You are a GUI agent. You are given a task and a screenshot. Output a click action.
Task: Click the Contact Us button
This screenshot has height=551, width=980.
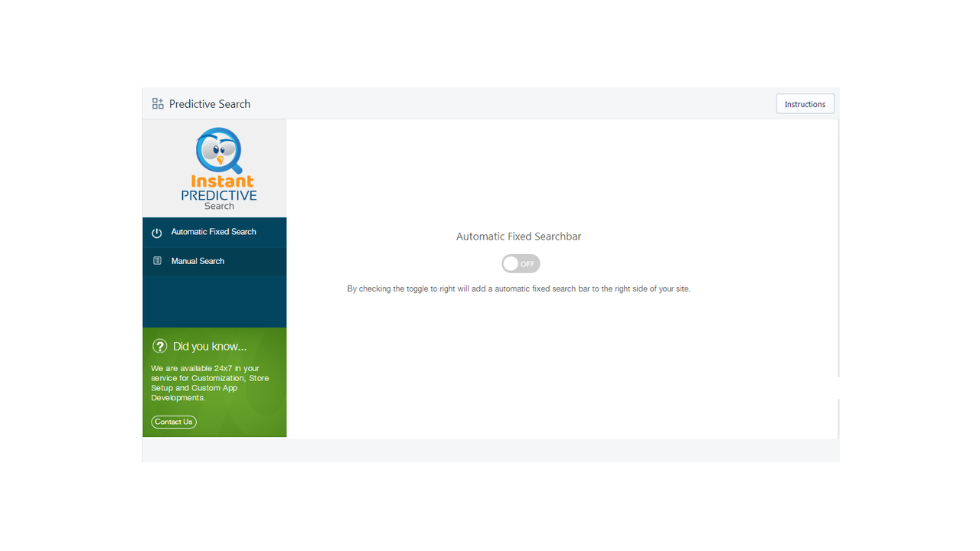(x=174, y=422)
